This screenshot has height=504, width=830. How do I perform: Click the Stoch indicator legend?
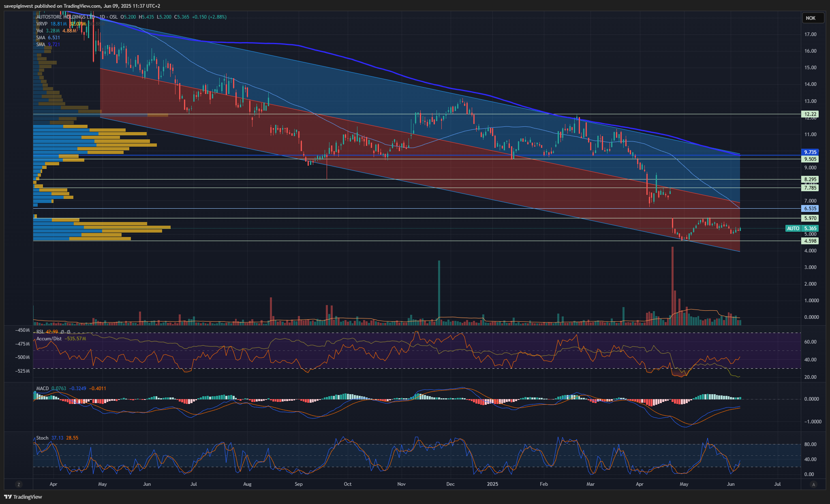[42, 438]
